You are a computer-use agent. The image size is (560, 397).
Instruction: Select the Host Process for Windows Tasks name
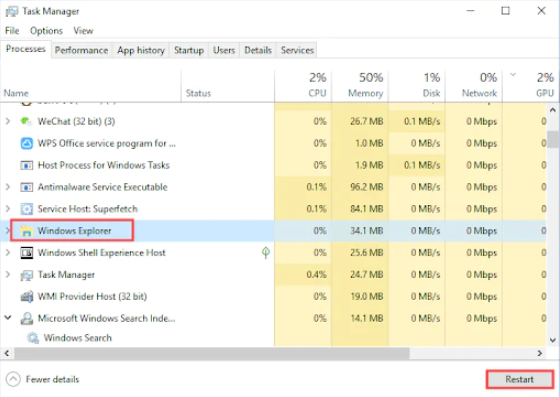(x=104, y=165)
